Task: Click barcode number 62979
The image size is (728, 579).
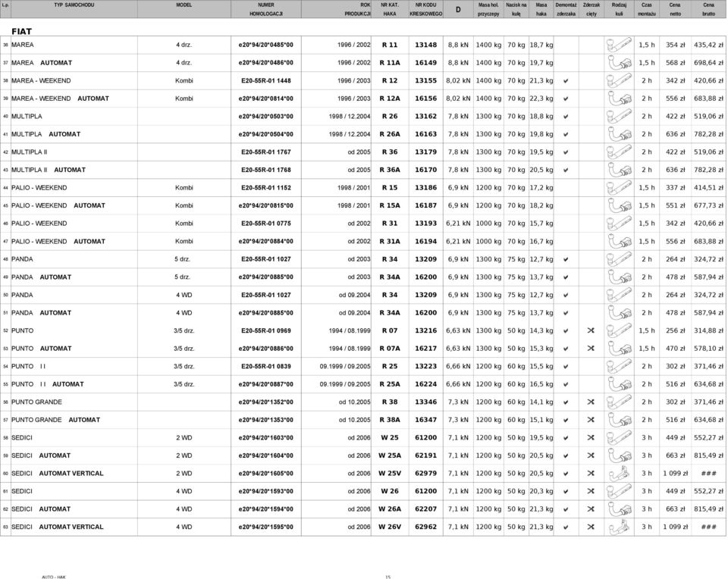Action: pyautogui.click(x=425, y=474)
